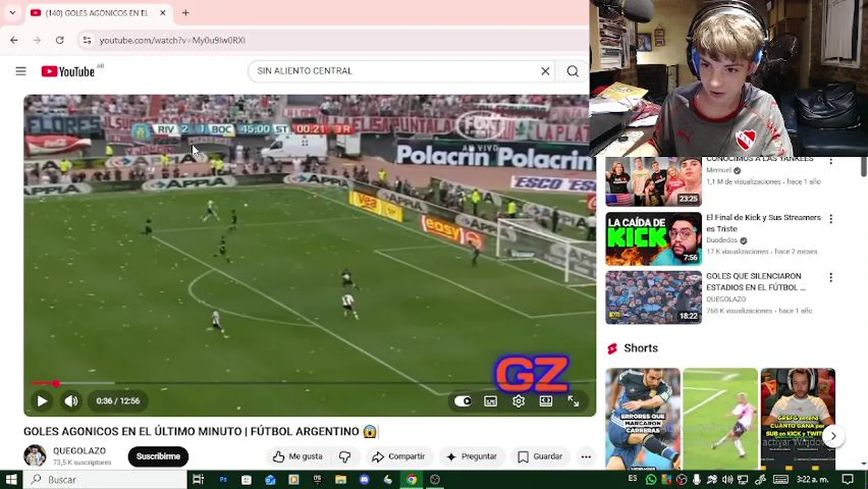The height and width of the screenshot is (489, 868).
Task: Open the Windows Start menu
Action: 11,479
